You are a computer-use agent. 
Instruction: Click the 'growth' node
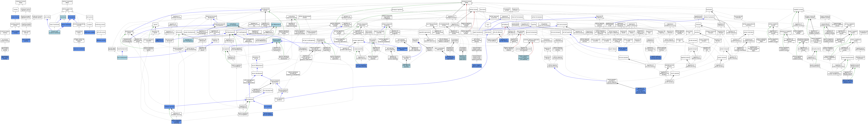[x=155, y=25]
